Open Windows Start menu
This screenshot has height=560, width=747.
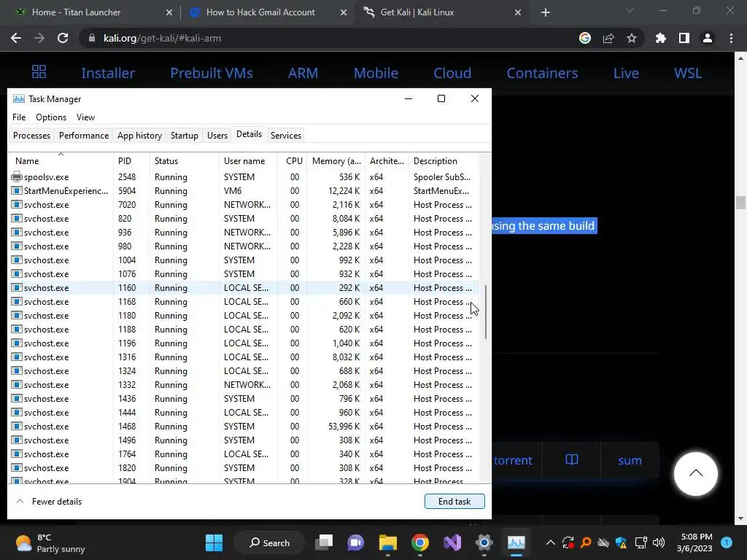pos(214,542)
